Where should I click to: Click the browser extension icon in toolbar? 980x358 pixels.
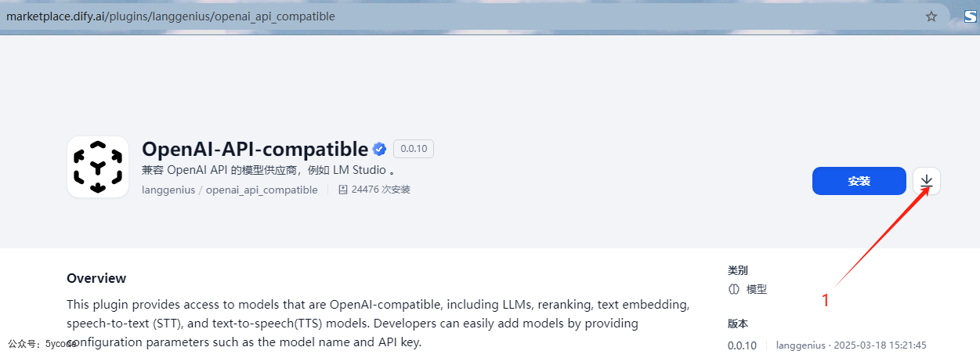[970, 16]
